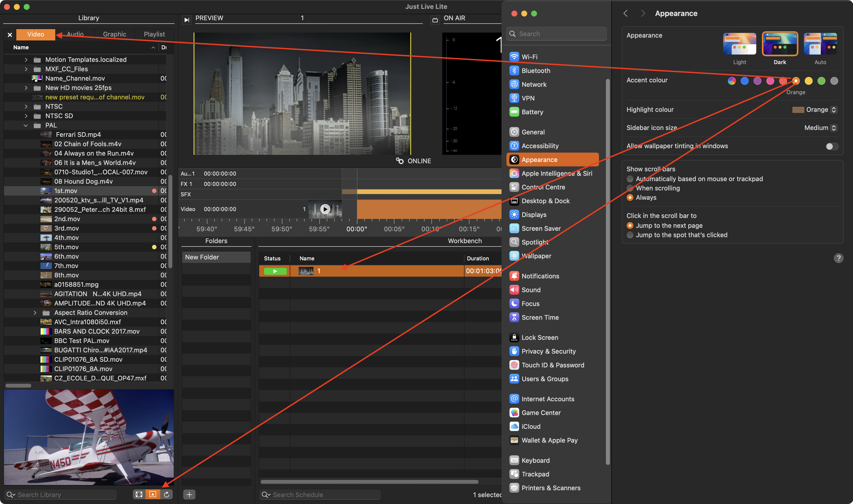Viewport: 853px width, 504px height.
Task: Click the film strip view button under Library
Action: pyautogui.click(x=139, y=494)
